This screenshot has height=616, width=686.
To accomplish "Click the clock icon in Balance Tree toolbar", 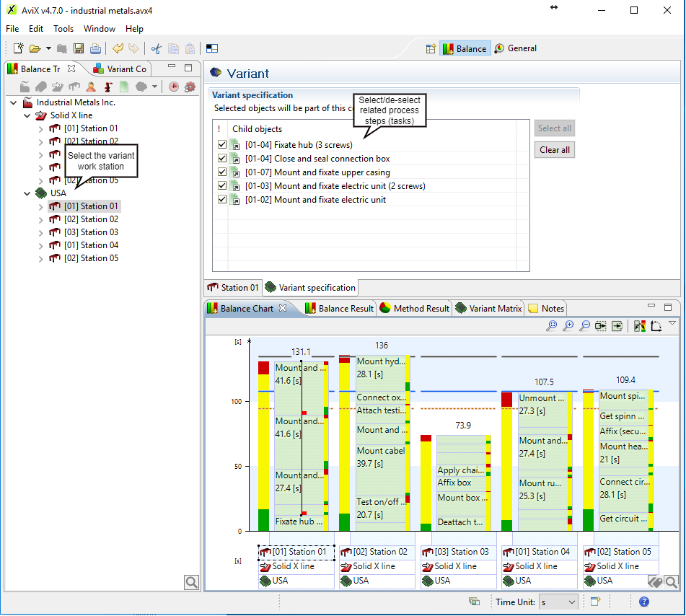I will coord(174,87).
